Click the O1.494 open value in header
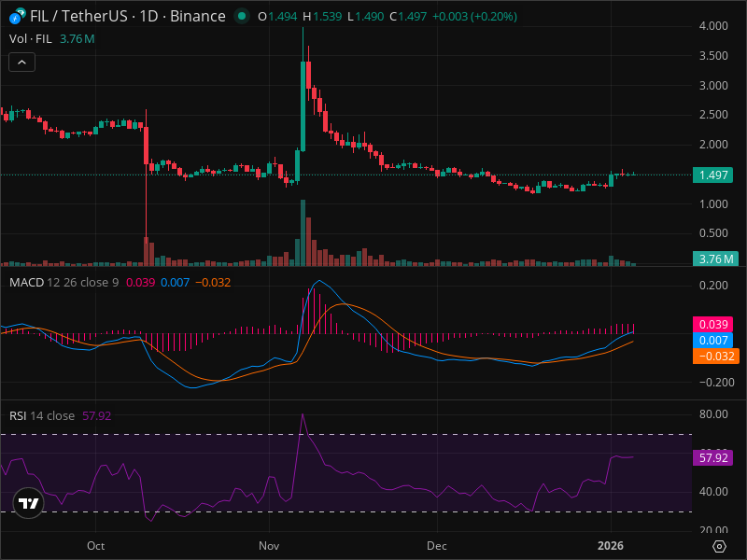This screenshot has width=747, height=560. click(277, 17)
